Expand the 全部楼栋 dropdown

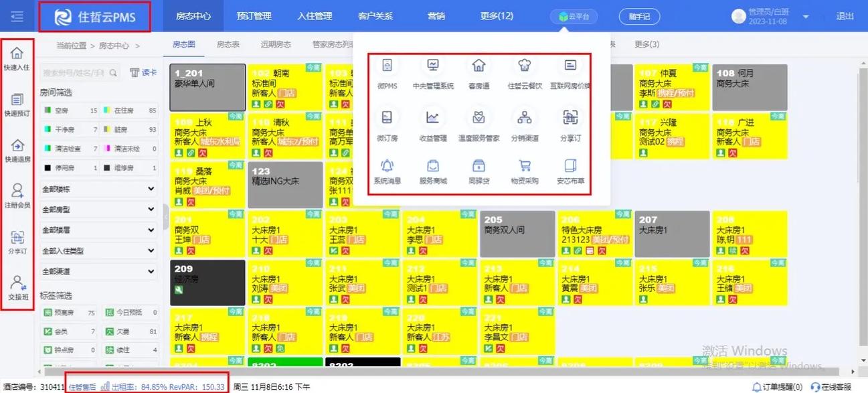pyautogui.click(x=98, y=189)
